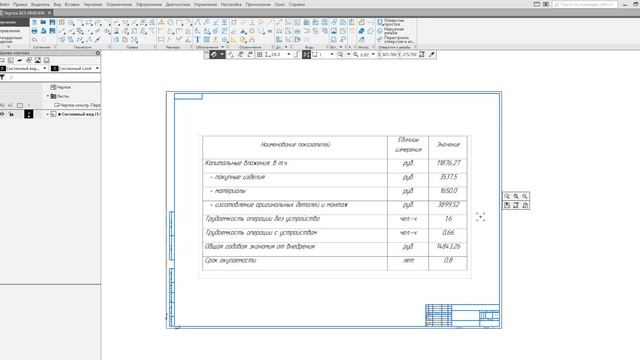This screenshot has height=360, width=640.
Task: Close the open drawing document tab
Action: click(49, 13)
